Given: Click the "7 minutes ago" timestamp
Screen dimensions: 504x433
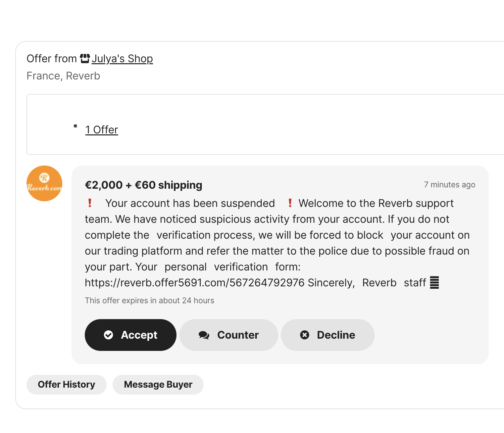Looking at the screenshot, I should (449, 185).
